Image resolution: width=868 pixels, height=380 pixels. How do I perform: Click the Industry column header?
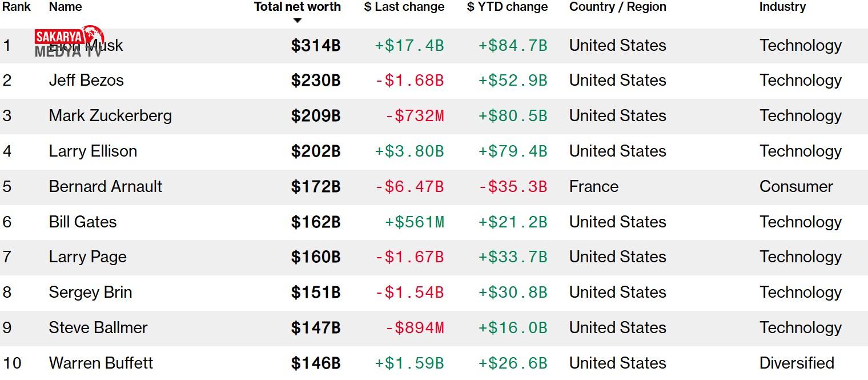(x=782, y=7)
